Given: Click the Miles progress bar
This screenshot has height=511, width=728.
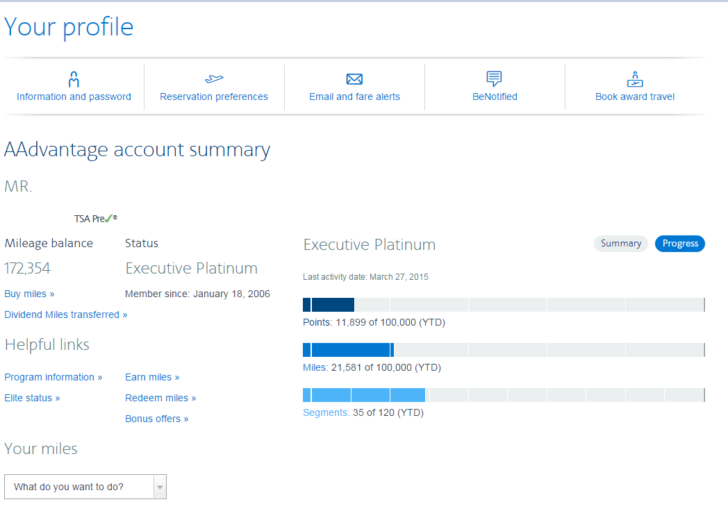Looking at the screenshot, I should (504, 350).
